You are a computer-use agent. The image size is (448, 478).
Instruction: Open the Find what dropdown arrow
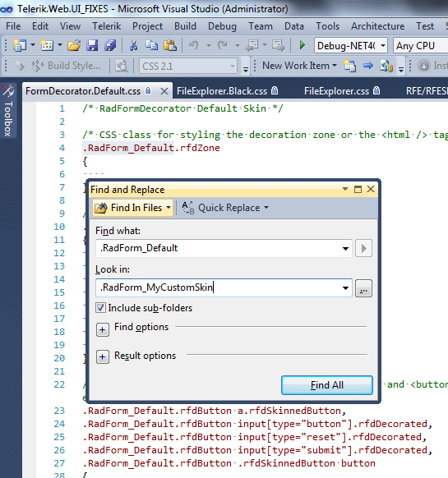(345, 249)
